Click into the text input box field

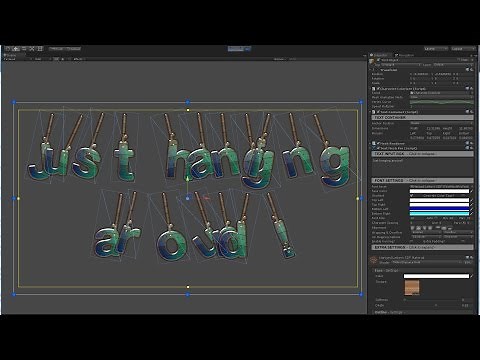click(x=423, y=167)
